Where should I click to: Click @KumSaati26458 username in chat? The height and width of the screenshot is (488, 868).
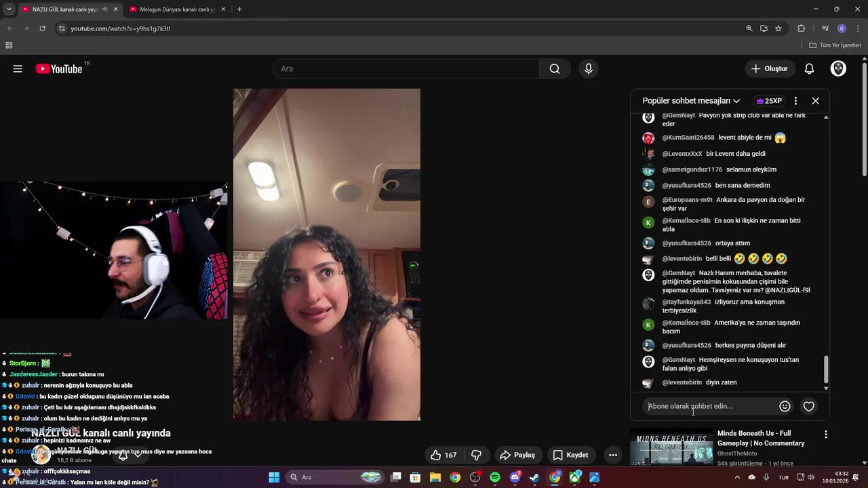coord(688,138)
